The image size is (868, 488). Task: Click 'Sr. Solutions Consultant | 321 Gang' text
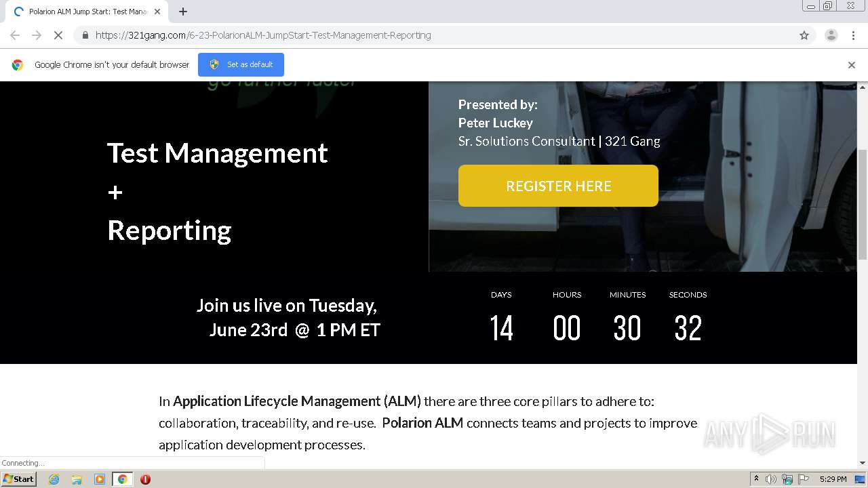[559, 141]
